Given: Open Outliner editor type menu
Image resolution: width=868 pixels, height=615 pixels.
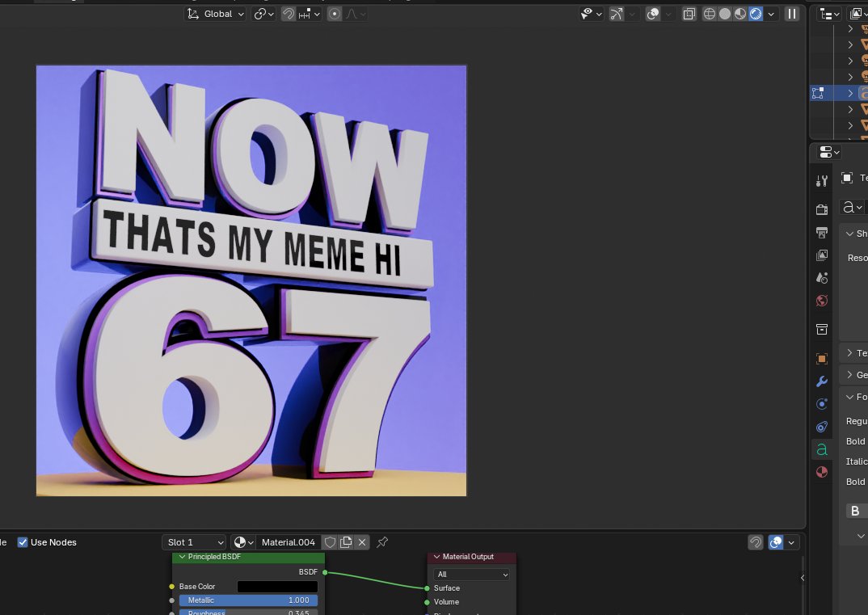Looking at the screenshot, I should point(829,14).
